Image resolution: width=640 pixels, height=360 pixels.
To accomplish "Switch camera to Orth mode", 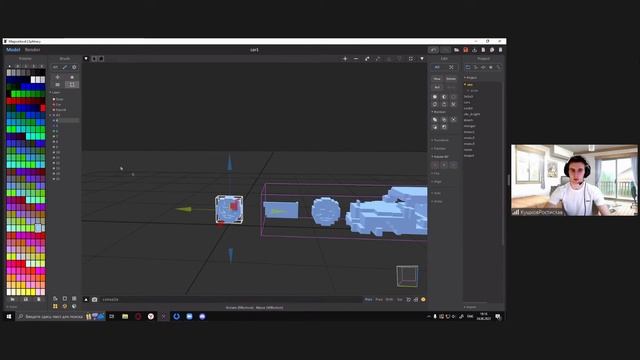I will coord(389,300).
